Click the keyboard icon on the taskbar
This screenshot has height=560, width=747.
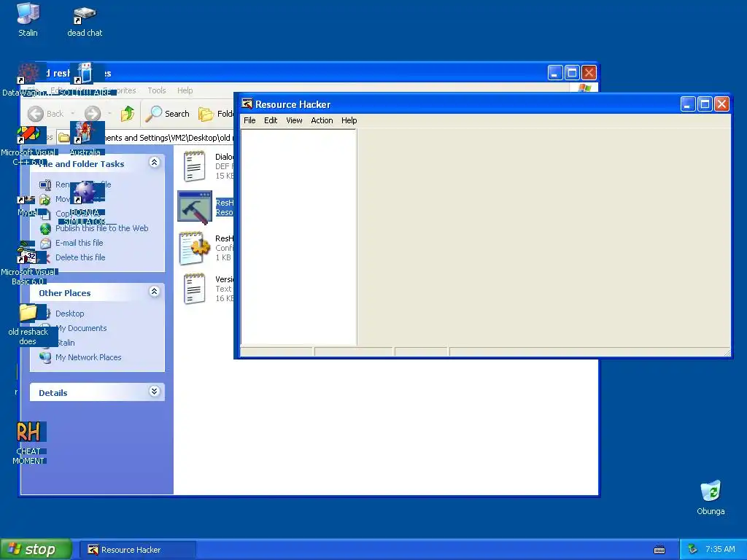click(x=659, y=550)
